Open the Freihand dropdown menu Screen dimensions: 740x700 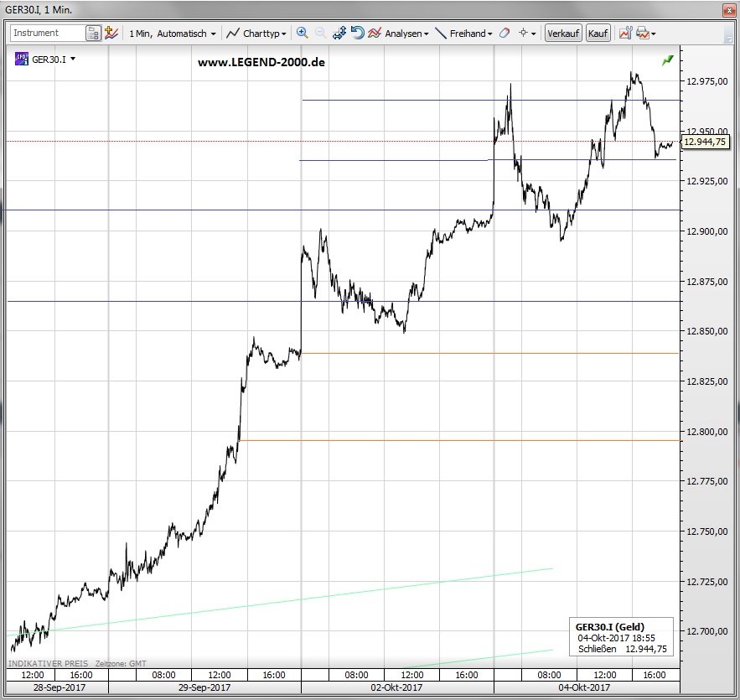pyautogui.click(x=471, y=34)
